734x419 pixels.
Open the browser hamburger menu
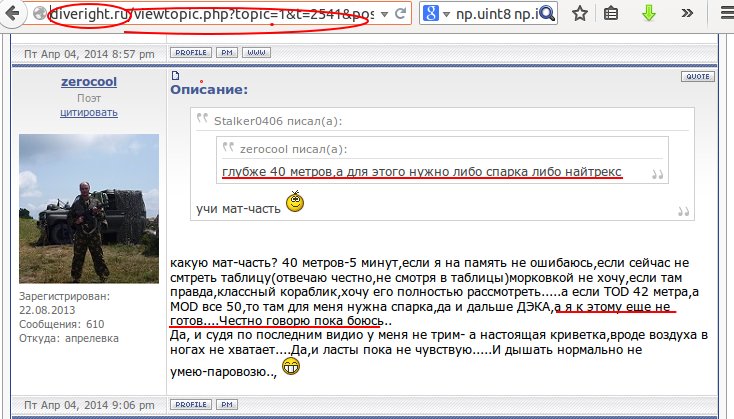[x=727, y=13]
